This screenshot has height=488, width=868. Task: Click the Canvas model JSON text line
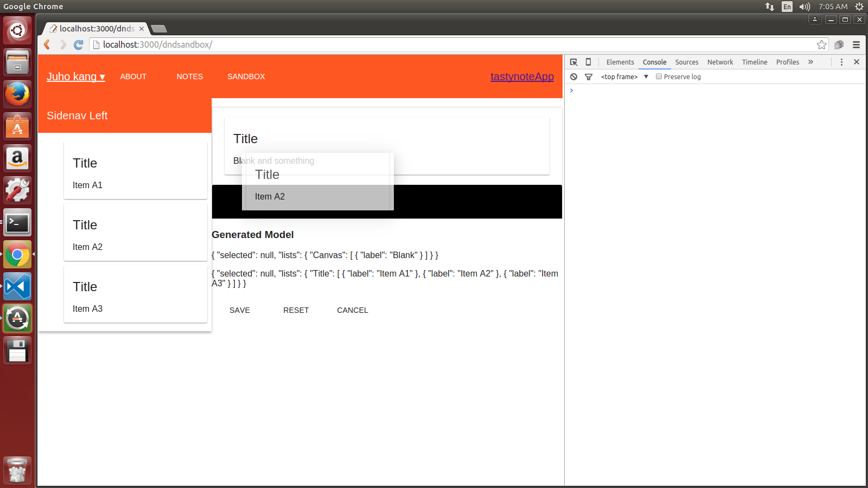tap(325, 255)
